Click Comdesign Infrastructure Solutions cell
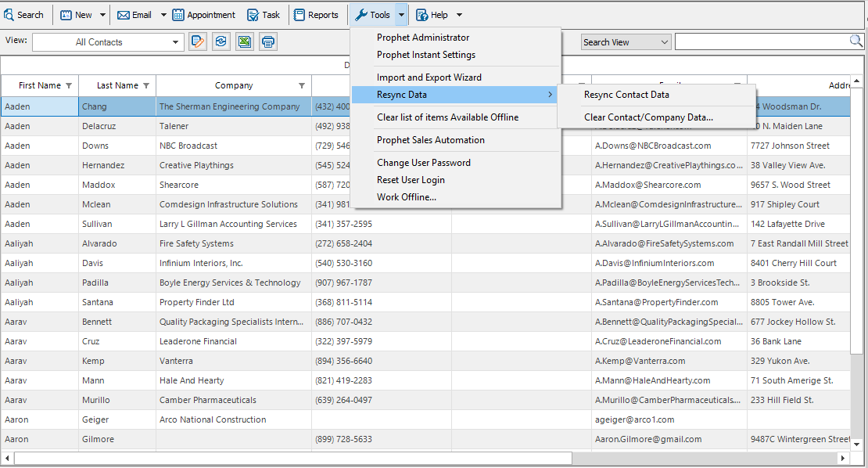This screenshot has height=468, width=868. pyautogui.click(x=234, y=204)
